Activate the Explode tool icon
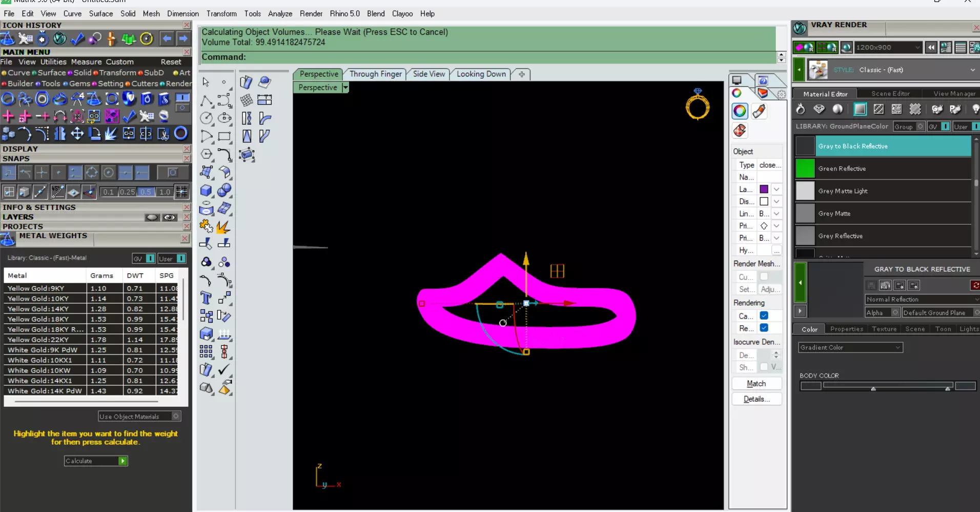Viewport: 980px width, 512px height. point(224,226)
